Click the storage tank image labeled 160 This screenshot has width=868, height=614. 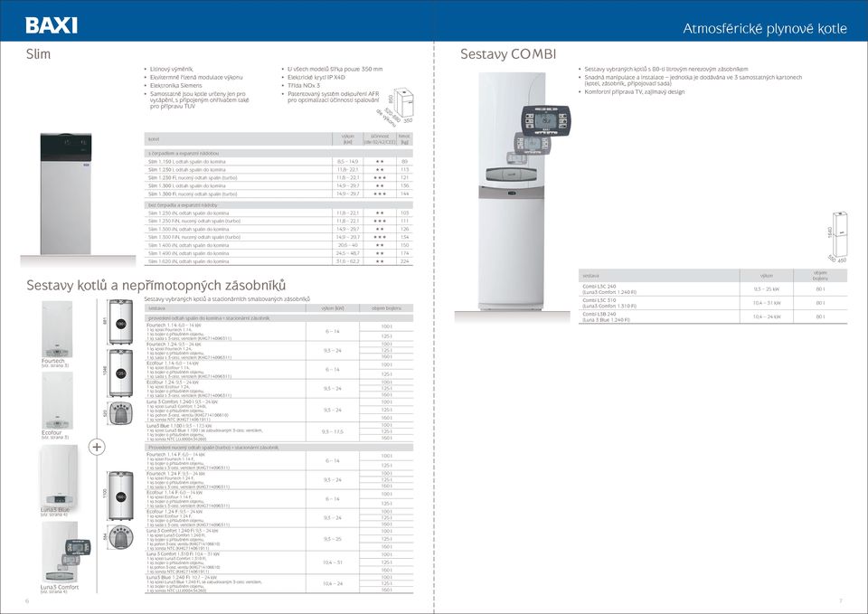pos(120,496)
